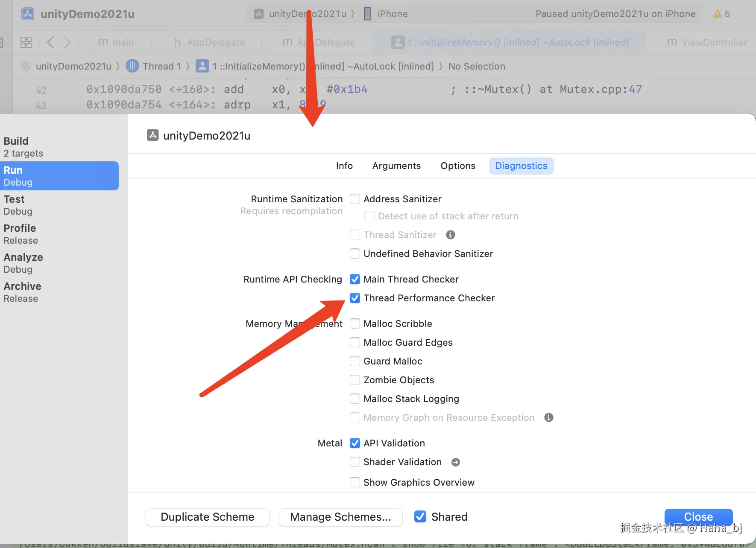Switch to the Arguments tab

(x=396, y=166)
